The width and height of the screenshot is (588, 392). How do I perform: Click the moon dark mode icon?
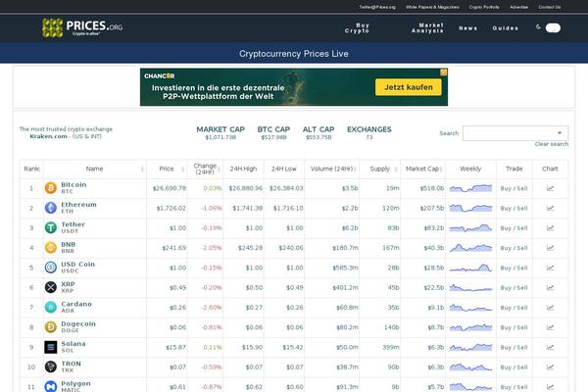(x=538, y=27)
